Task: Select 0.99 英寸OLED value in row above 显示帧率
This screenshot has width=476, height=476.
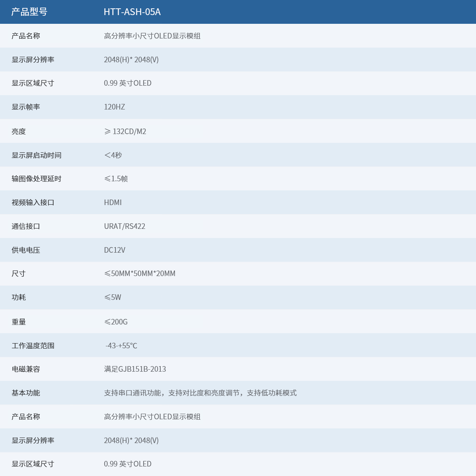Action: coord(128,83)
